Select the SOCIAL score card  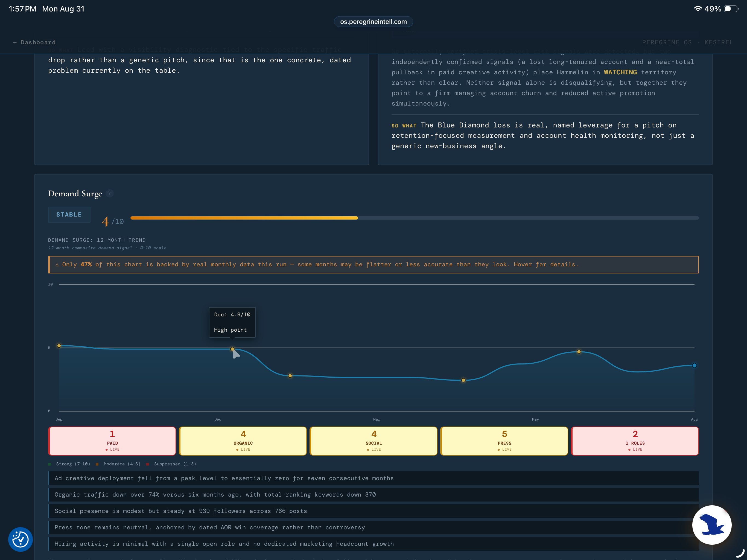pos(373,441)
